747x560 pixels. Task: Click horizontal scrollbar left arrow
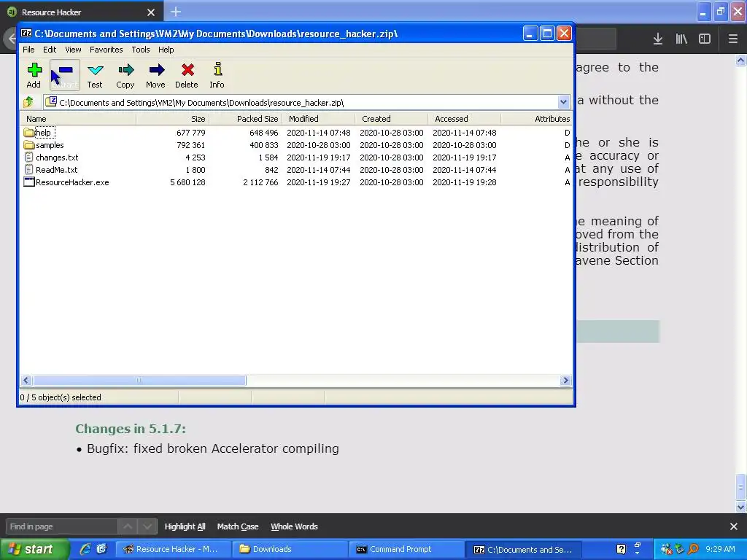coord(26,380)
